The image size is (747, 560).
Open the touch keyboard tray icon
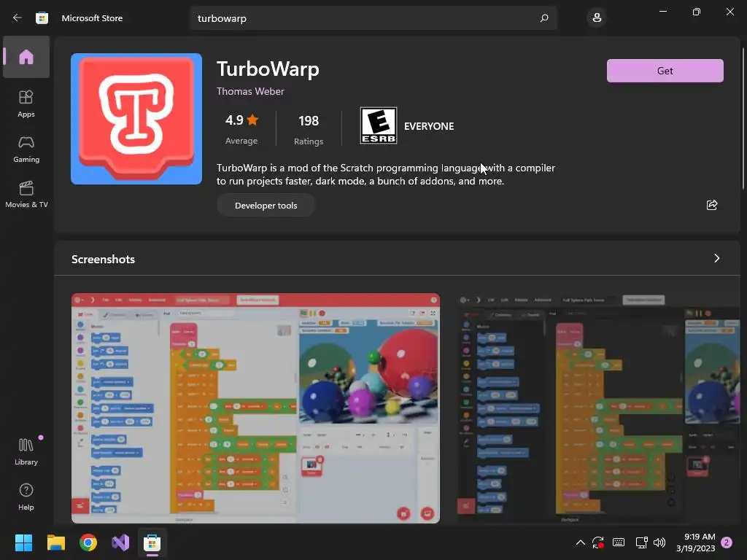pos(619,542)
